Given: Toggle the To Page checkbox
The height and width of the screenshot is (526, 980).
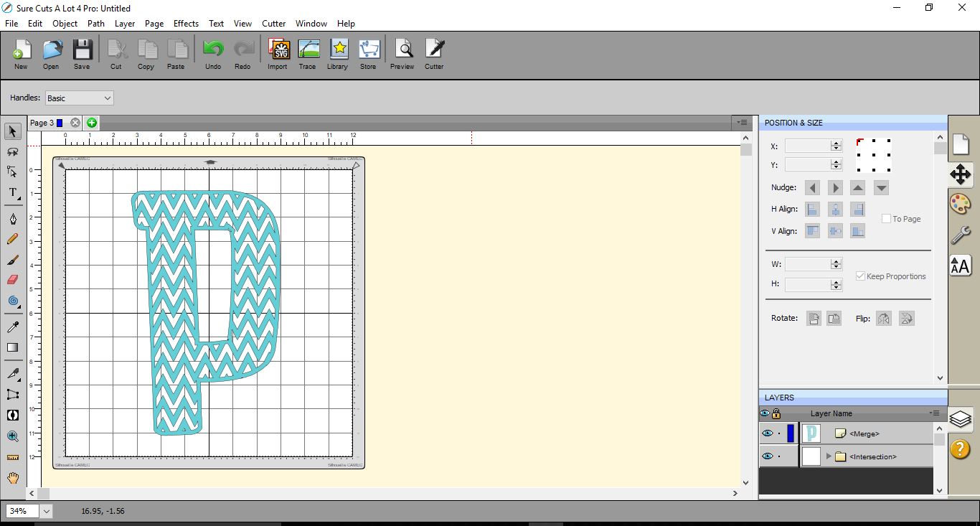Looking at the screenshot, I should (x=887, y=219).
